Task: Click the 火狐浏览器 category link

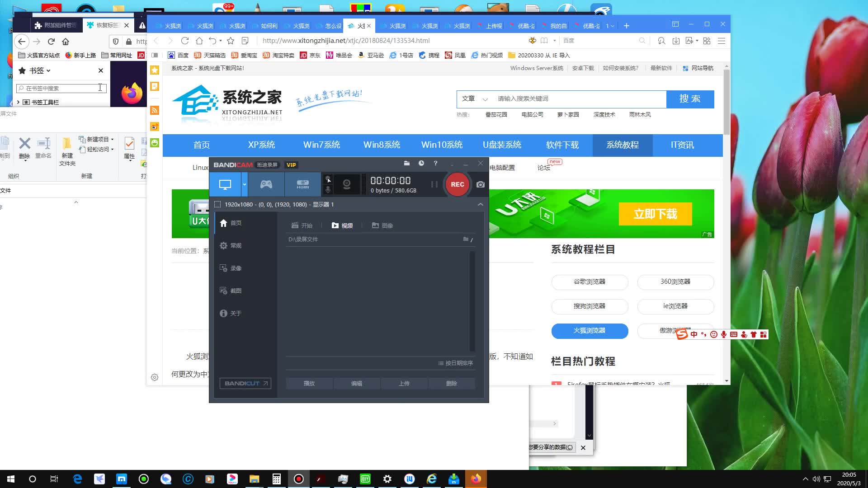Action: tap(590, 331)
